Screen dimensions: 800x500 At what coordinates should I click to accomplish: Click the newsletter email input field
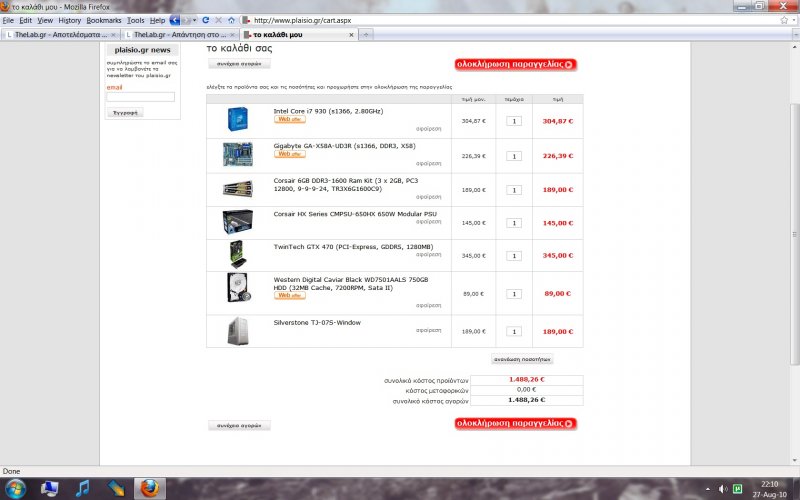(141, 97)
